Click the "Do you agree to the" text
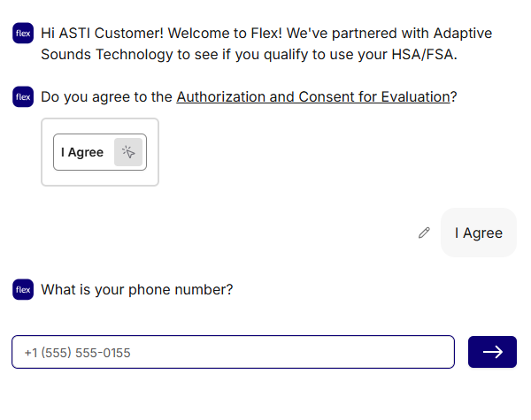531x420 pixels. pyautogui.click(x=106, y=97)
